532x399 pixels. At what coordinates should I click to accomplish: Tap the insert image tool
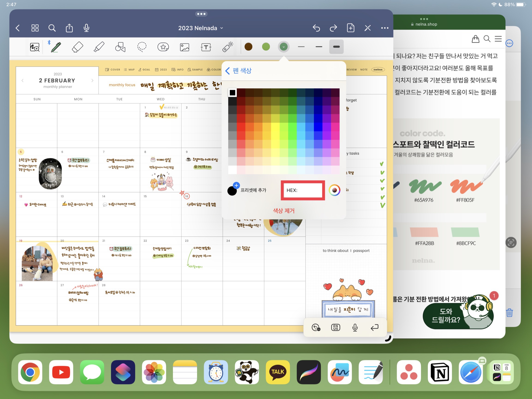pyautogui.click(x=184, y=47)
